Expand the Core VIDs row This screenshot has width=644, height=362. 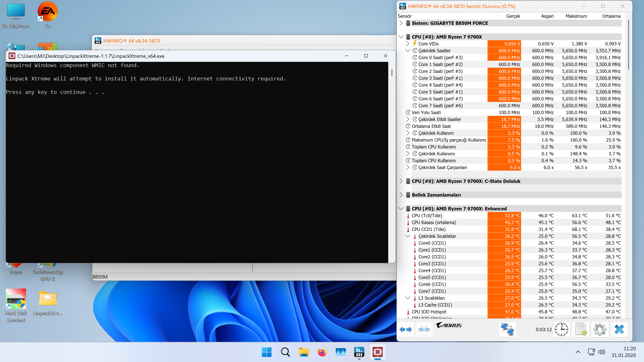coord(408,44)
